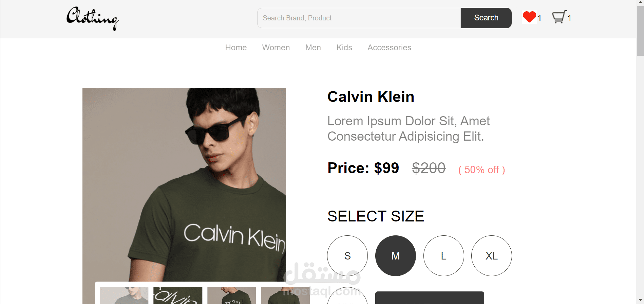The height and width of the screenshot is (304, 644).
Task: Open the shopping cart icon
Action: point(559,17)
